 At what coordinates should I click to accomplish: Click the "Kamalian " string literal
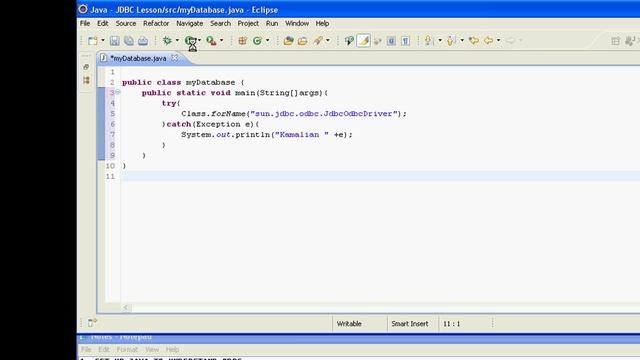pos(302,135)
